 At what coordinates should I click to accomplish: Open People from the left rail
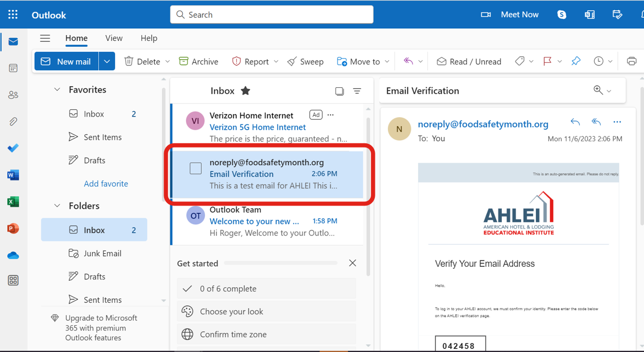click(13, 95)
